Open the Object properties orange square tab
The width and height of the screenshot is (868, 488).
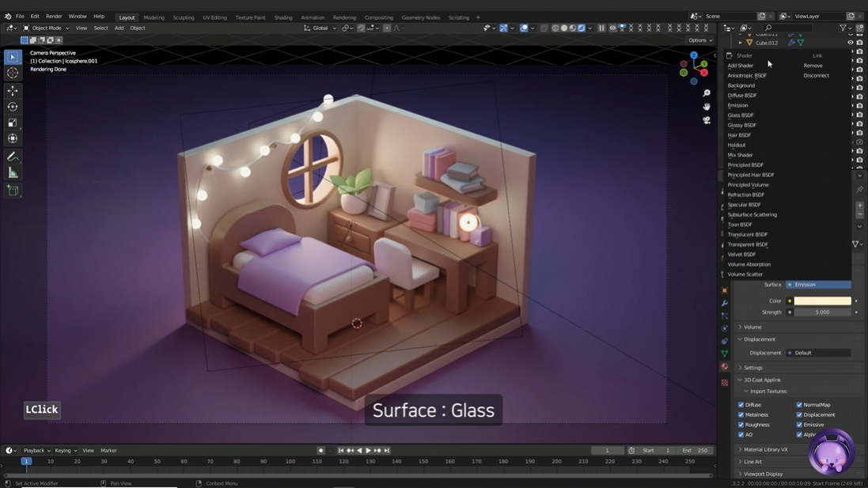pos(725,290)
